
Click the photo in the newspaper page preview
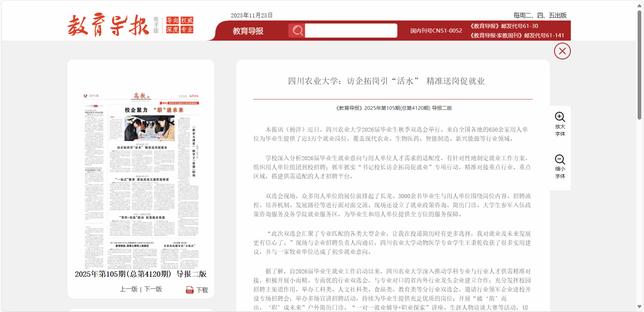[149, 128]
